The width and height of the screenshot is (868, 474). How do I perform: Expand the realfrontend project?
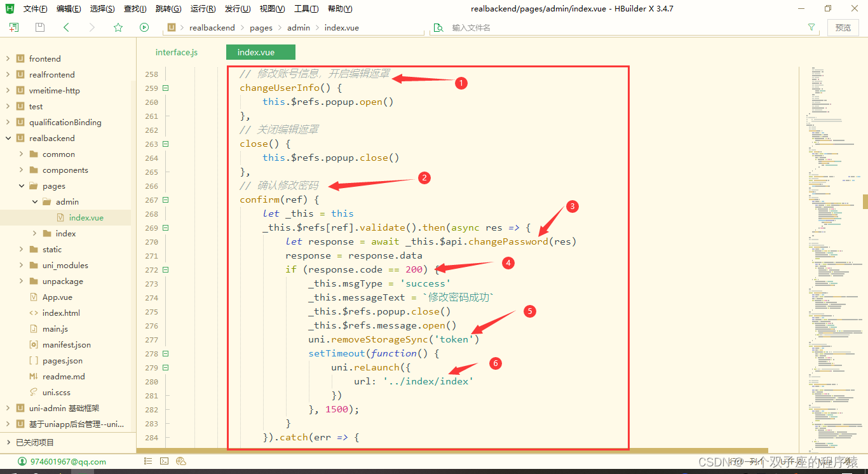(x=8, y=74)
